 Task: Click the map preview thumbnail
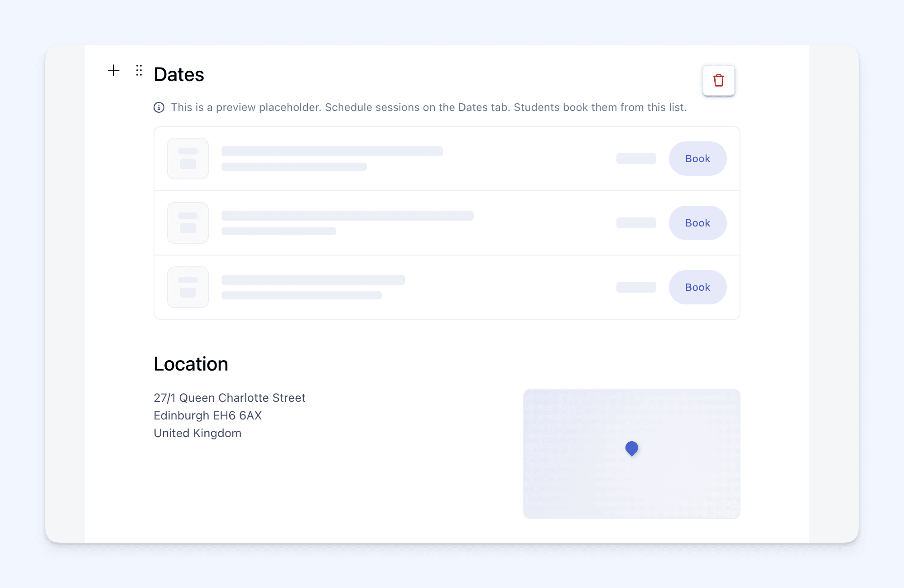632,454
